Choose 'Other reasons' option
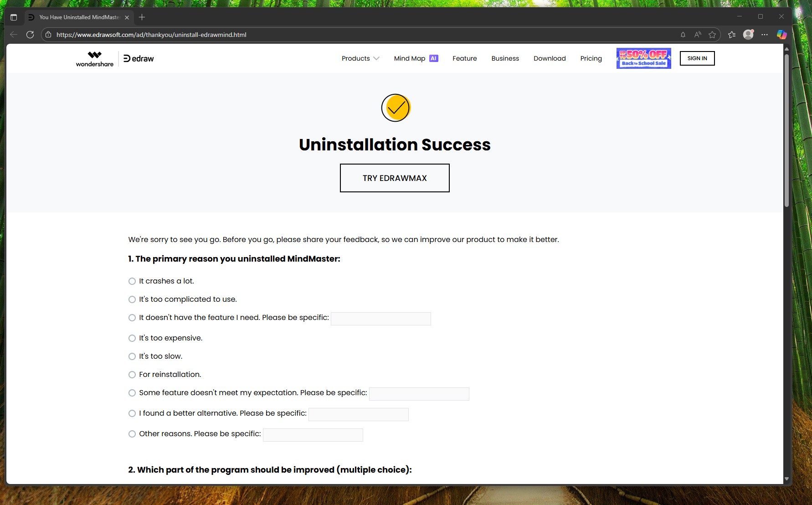Viewport: 812px width, 505px height. click(x=132, y=434)
